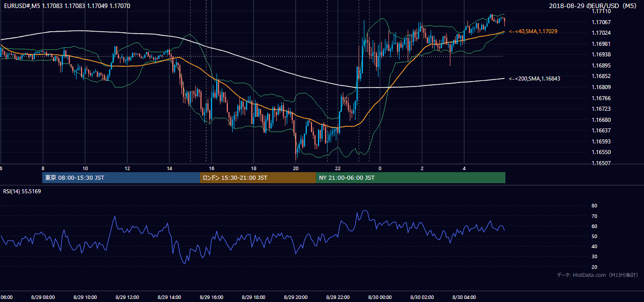Click price axis value 1.16981
644x302 pixels.
tap(602, 44)
